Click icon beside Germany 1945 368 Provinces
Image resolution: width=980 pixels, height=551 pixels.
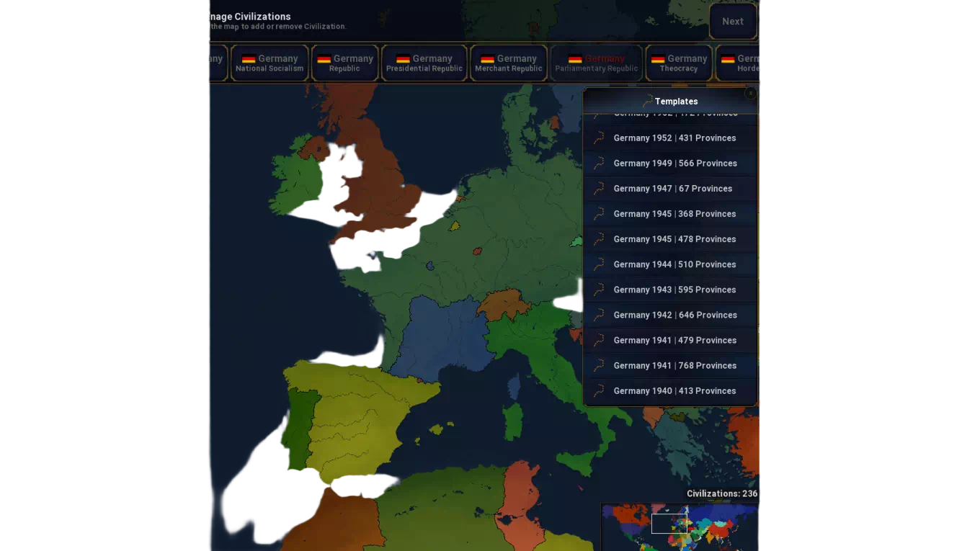coord(598,214)
